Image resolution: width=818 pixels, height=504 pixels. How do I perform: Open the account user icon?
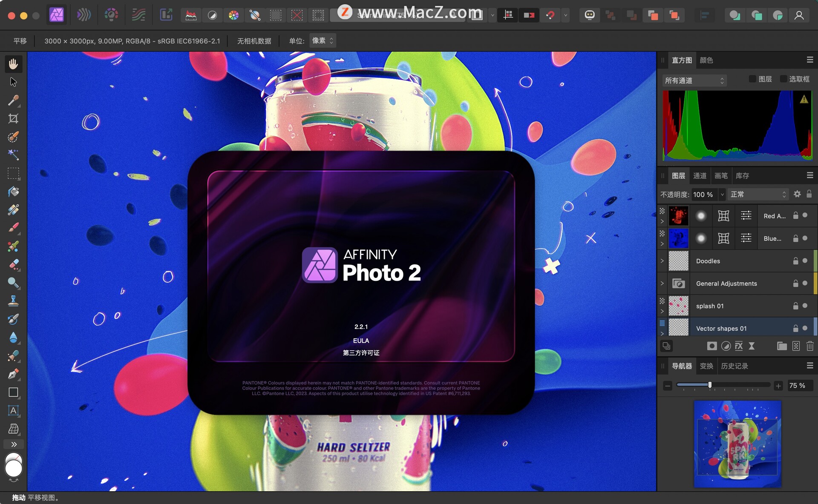[x=799, y=16]
